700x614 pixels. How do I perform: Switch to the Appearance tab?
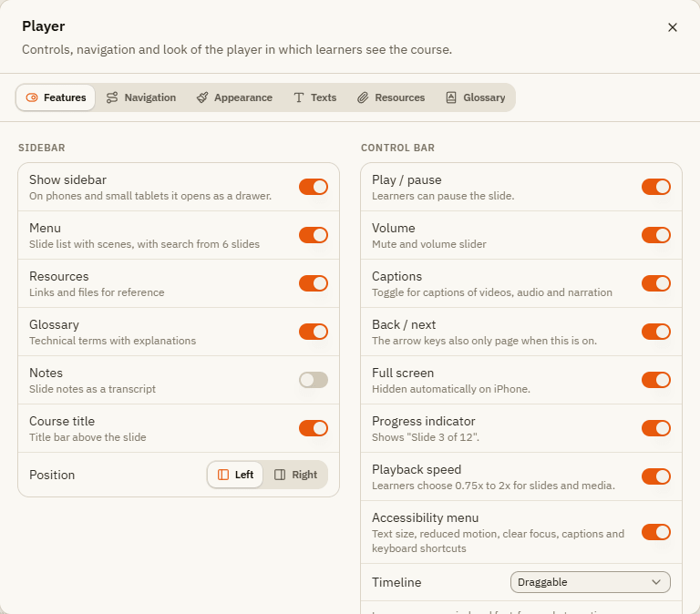coord(235,97)
